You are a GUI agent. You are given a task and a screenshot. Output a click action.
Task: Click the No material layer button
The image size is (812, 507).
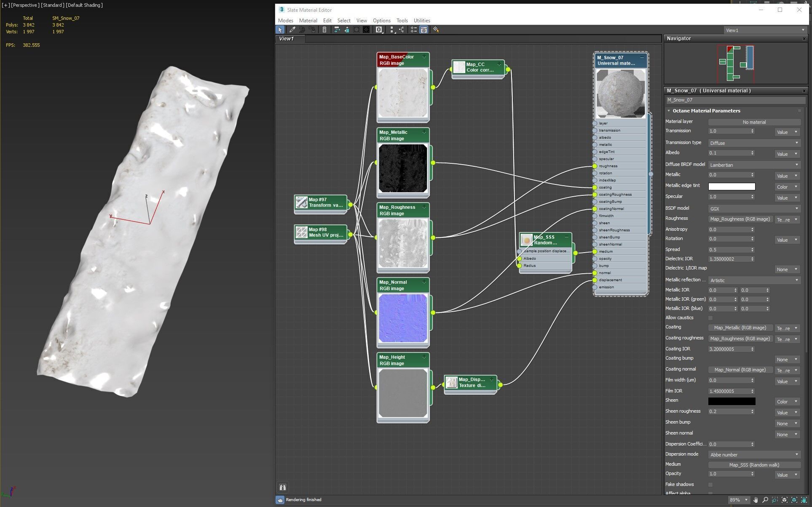(754, 122)
